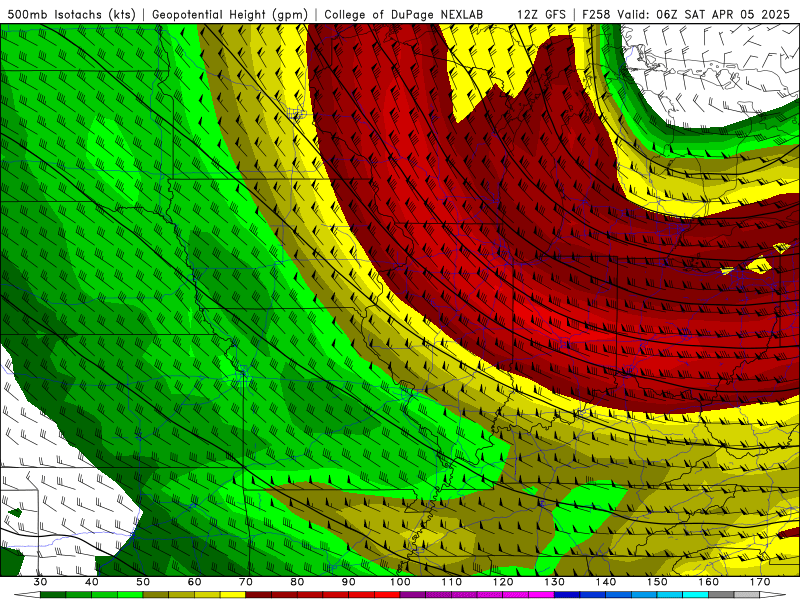
Task: Click the '12Z GFS' model run label
Action: [541, 15]
